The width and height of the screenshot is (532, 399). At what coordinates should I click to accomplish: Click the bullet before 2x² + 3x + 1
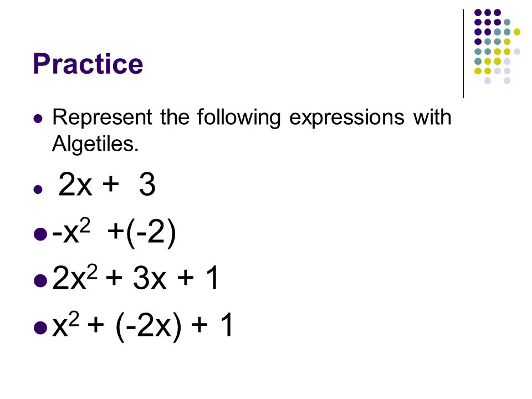[x=40, y=280]
